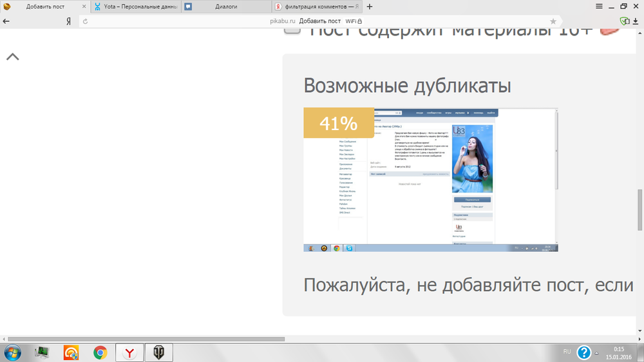Open the browser hamburger menu
Image resolution: width=644 pixels, height=362 pixels.
tap(599, 6)
